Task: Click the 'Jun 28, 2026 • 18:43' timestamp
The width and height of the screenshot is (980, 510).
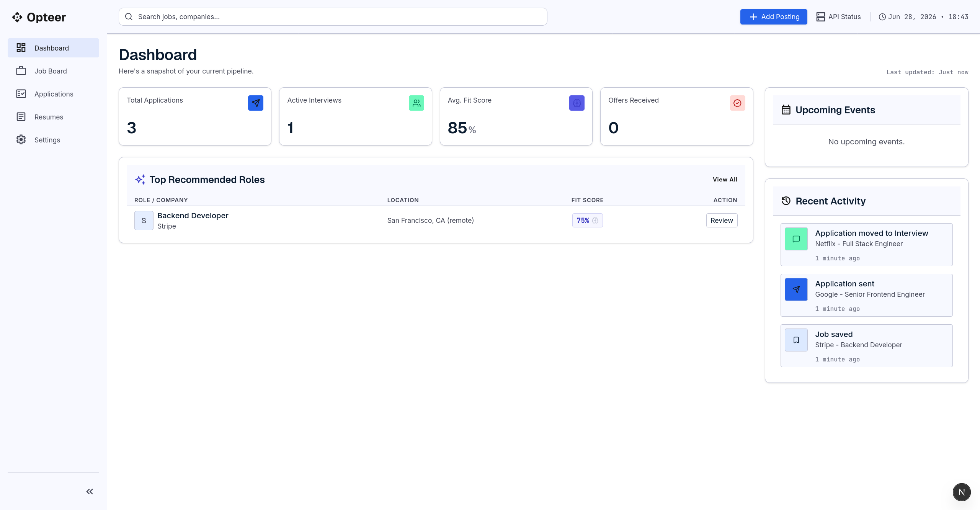Action: pos(928,17)
